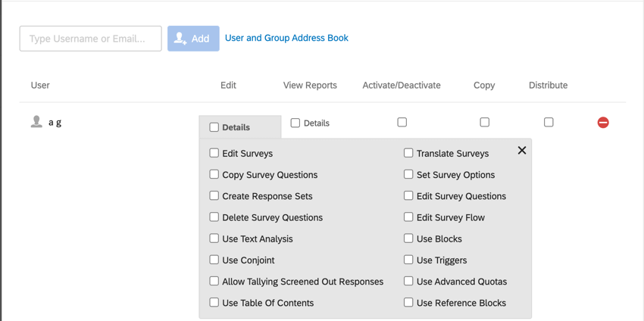The height and width of the screenshot is (321, 644).
Task: Close the Edit details panel
Action: tap(521, 151)
